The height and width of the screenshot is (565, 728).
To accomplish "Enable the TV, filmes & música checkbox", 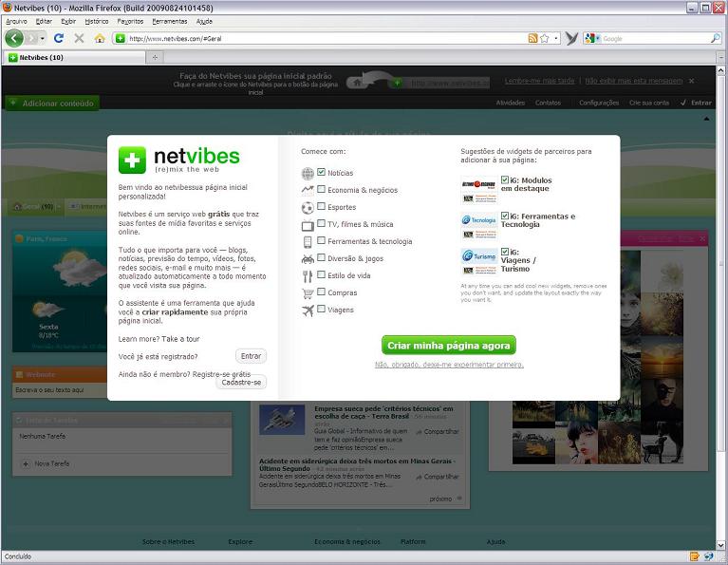I will click(321, 223).
